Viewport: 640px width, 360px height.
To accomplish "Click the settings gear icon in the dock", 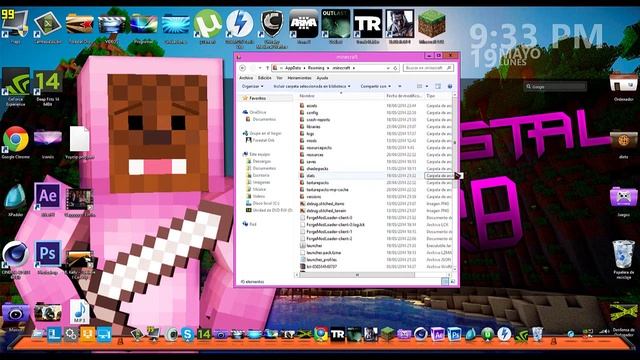I will coord(71,335).
